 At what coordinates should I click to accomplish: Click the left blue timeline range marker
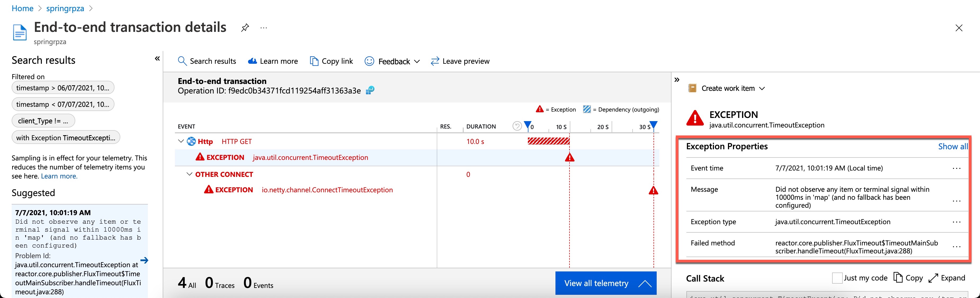pos(527,125)
